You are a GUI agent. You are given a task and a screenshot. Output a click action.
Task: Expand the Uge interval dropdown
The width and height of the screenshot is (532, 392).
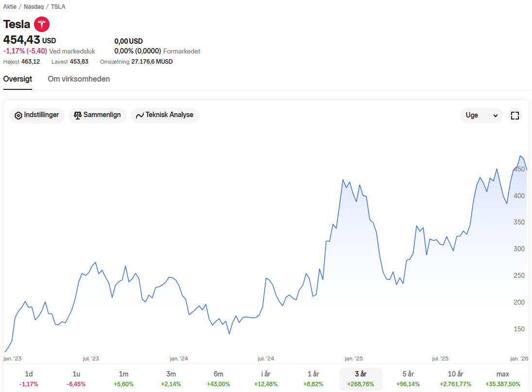(x=481, y=116)
